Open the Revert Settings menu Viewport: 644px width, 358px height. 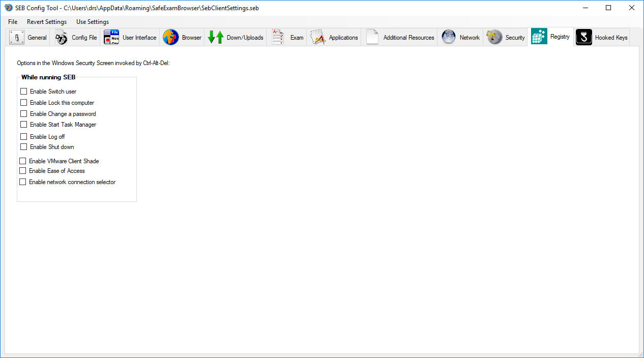[x=47, y=22]
